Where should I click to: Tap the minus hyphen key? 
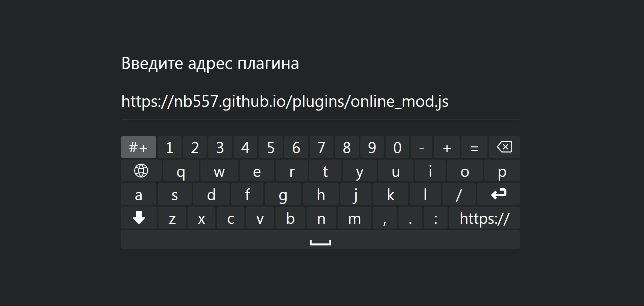(422, 147)
